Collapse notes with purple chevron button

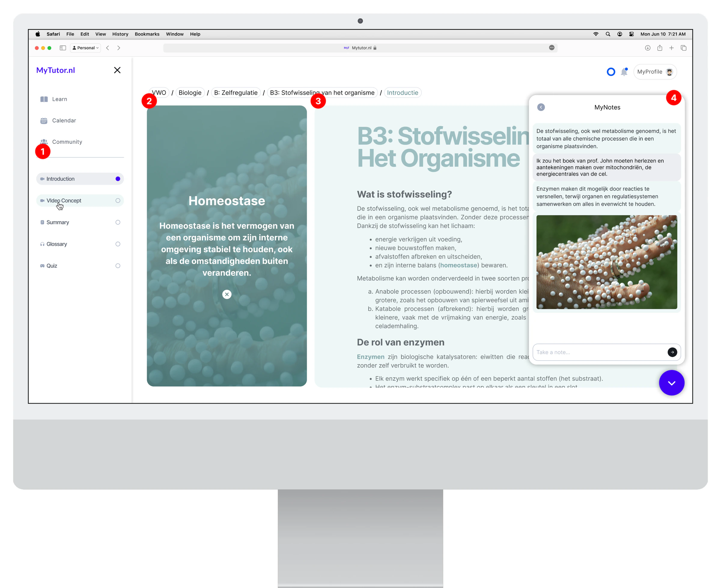coord(671,383)
